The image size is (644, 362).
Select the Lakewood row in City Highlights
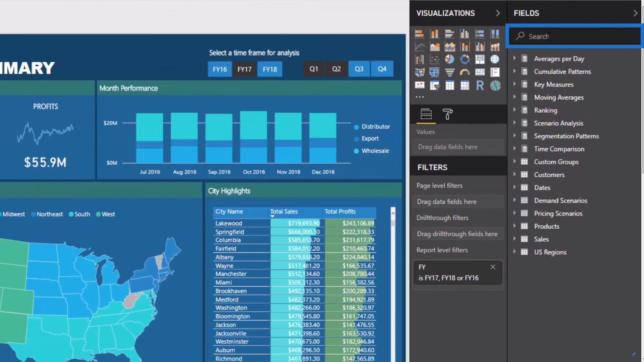coord(294,223)
